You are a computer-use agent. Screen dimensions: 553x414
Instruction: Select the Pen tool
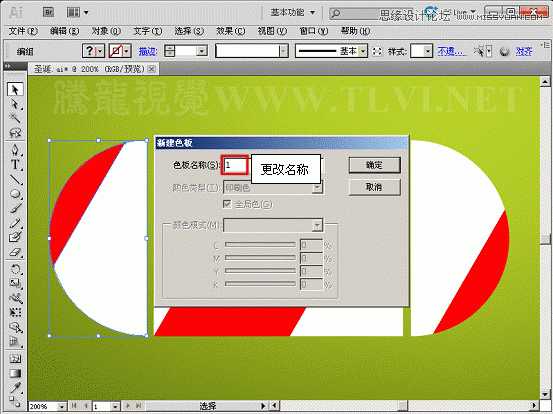click(x=15, y=150)
